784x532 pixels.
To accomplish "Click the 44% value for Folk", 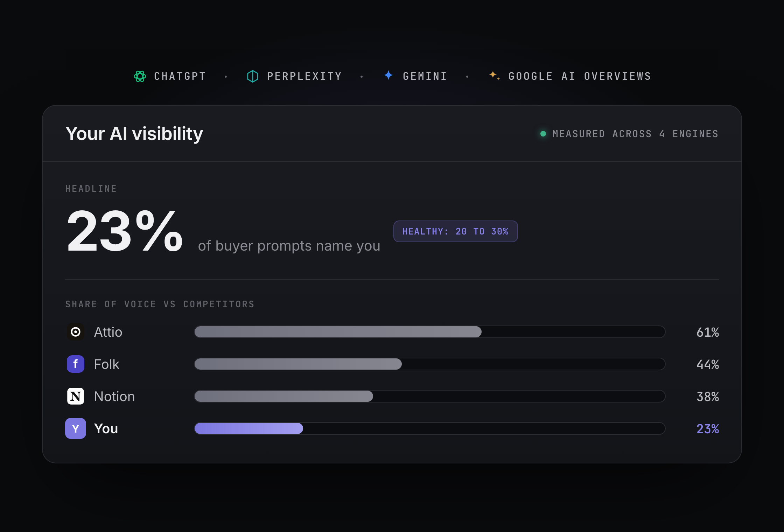I will 708,364.
